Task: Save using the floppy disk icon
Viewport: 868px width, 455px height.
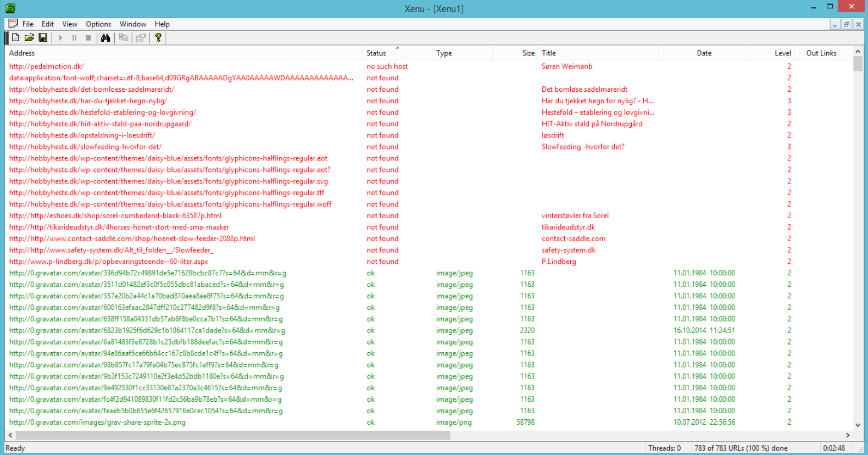Action: point(43,38)
